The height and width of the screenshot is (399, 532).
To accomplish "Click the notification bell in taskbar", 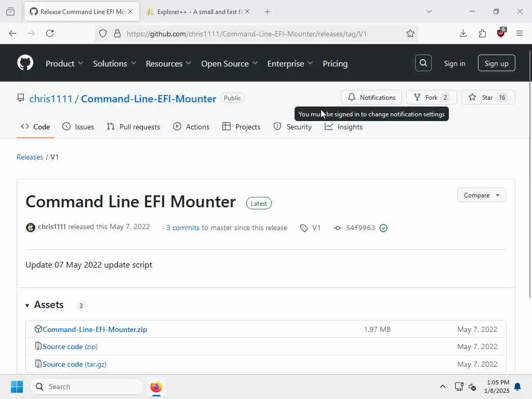I will [x=517, y=387].
